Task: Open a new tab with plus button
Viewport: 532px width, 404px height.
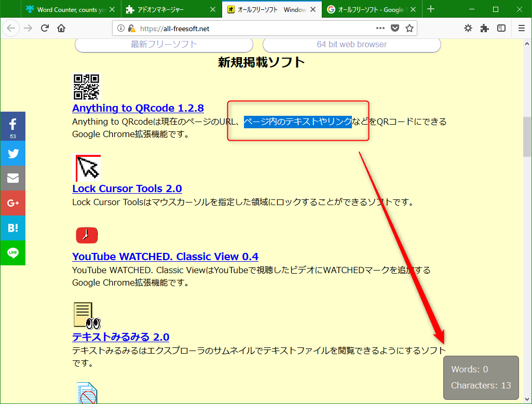Action: point(431,9)
